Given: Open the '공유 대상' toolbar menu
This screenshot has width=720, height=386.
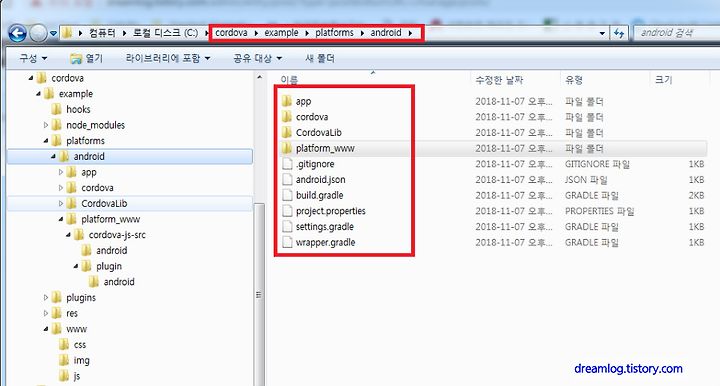Looking at the screenshot, I should (x=257, y=58).
